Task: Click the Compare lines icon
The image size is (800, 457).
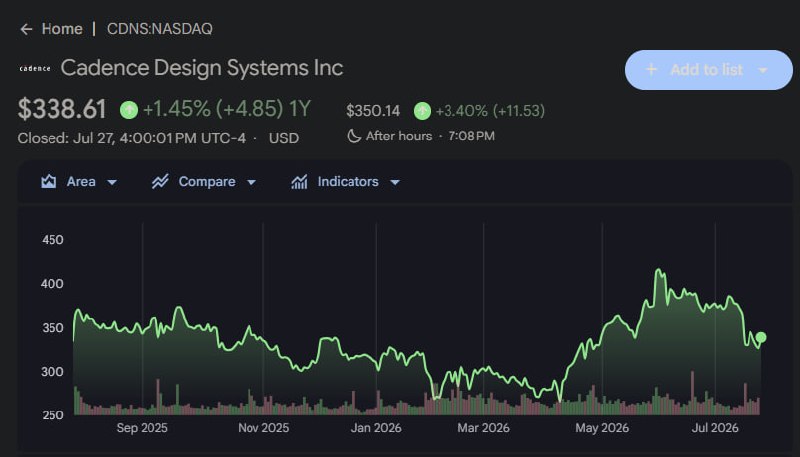Action: pyautogui.click(x=160, y=182)
